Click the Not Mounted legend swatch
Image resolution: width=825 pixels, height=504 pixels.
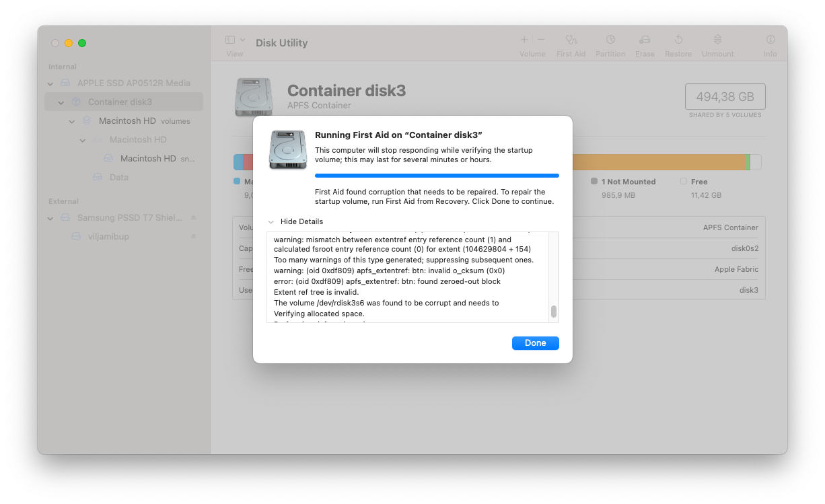pos(594,181)
